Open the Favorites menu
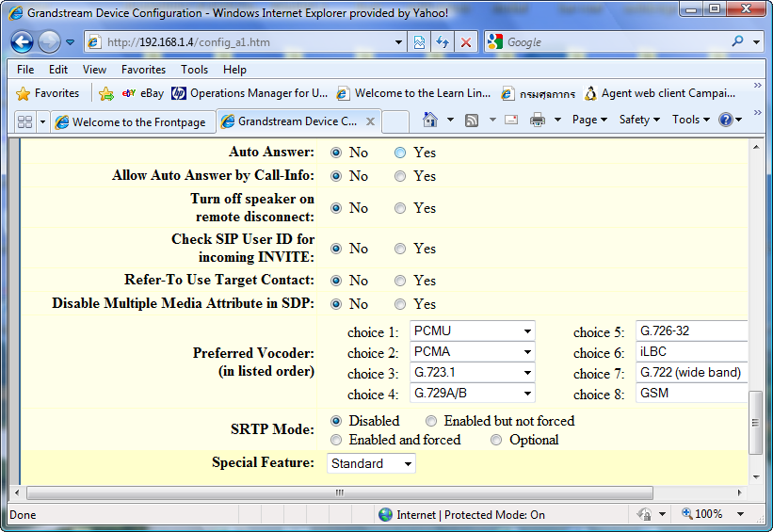 (x=143, y=70)
